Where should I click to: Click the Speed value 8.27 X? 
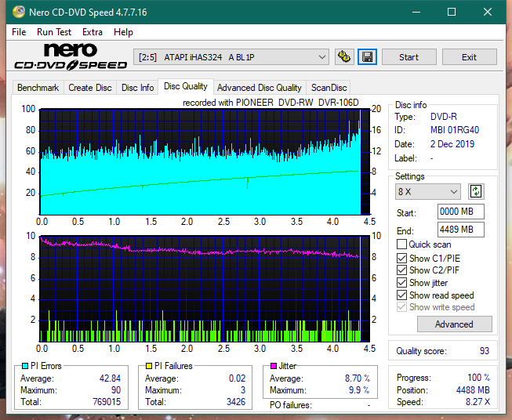(x=478, y=402)
